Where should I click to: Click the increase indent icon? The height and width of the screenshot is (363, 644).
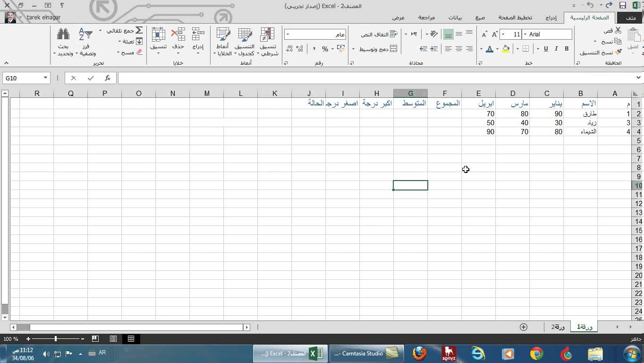click(x=424, y=49)
